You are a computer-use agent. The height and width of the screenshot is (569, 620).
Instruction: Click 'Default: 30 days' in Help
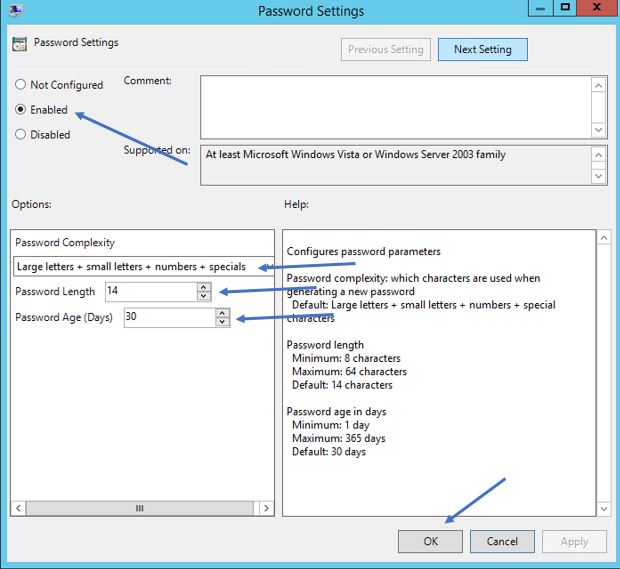[x=329, y=451]
